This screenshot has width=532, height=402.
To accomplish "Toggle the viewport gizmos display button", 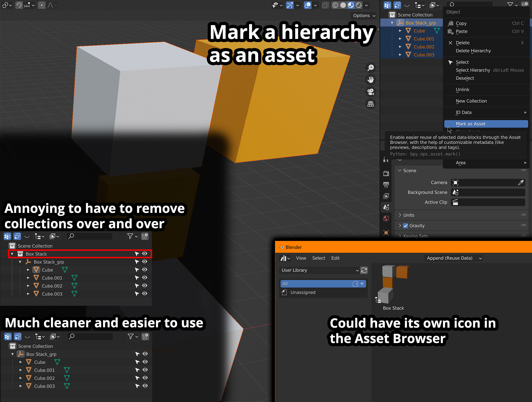I will coord(290,5).
